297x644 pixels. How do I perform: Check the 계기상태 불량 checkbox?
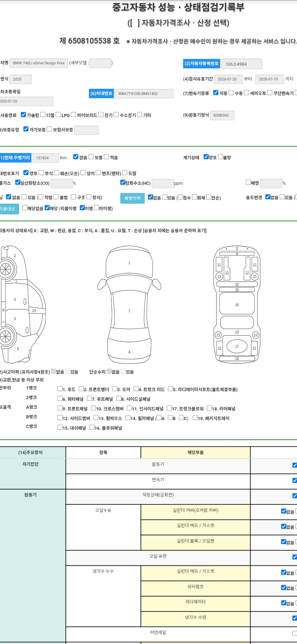[220, 157]
